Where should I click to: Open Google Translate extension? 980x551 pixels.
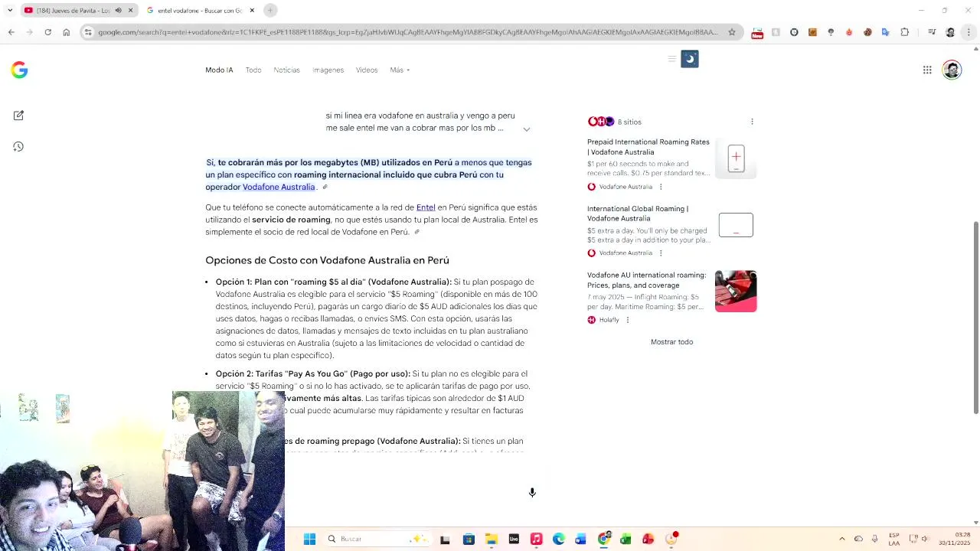(x=886, y=32)
